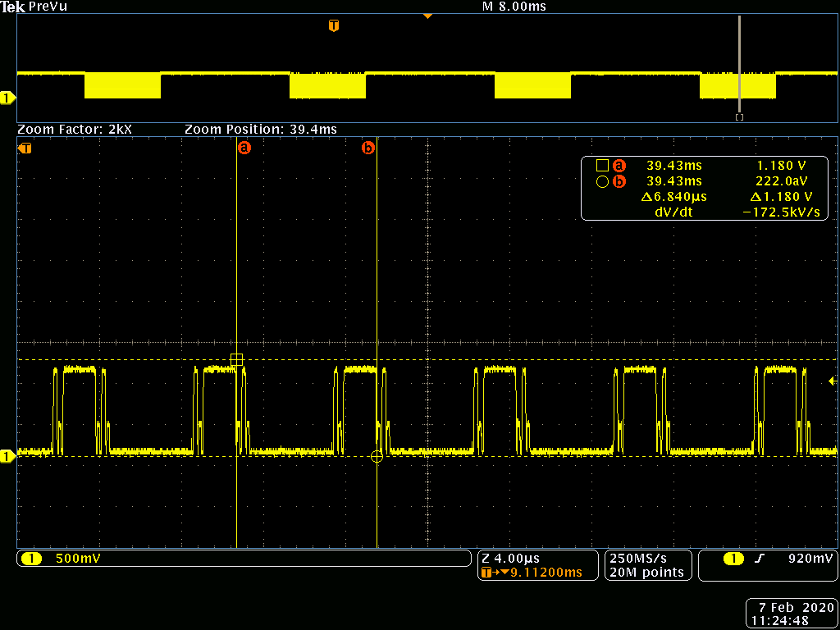
Task: Click the zoom window bracket in overview
Action: point(739,116)
